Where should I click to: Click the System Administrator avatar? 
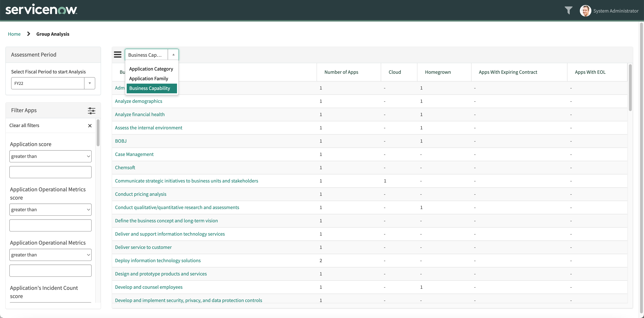pos(585,11)
